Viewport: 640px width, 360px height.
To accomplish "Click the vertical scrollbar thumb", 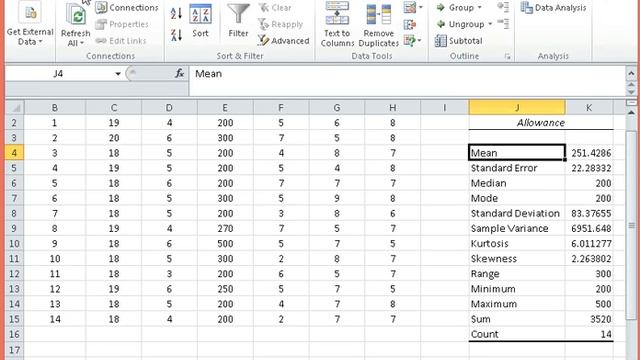I will 631,225.
